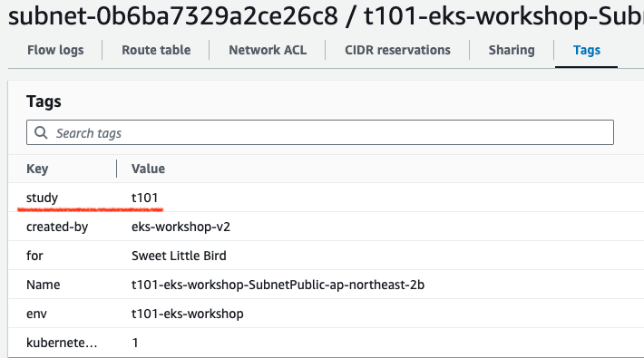644x358 pixels.
Task: Switch to the Route table tab
Action: click(156, 50)
